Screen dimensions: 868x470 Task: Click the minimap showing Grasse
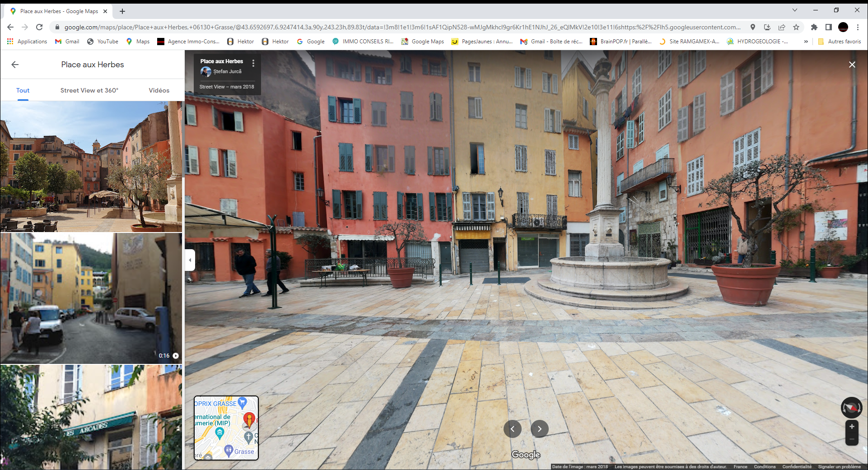(x=226, y=428)
